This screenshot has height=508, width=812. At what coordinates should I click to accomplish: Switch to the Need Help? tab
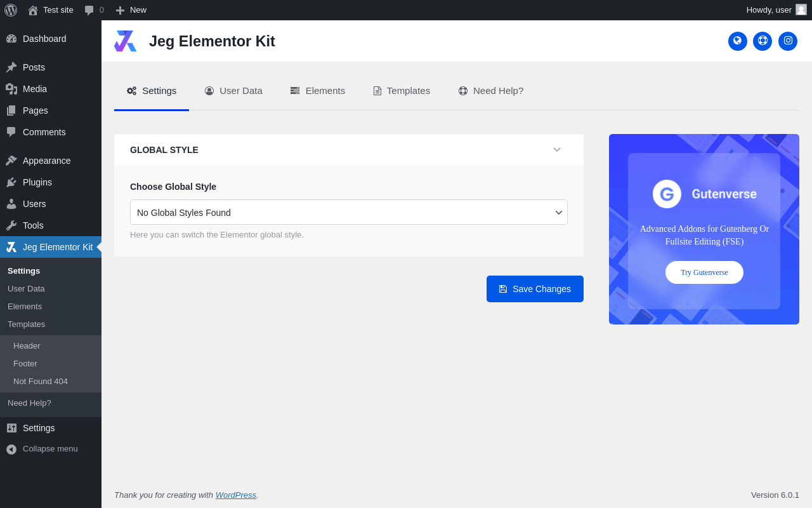tap(491, 91)
